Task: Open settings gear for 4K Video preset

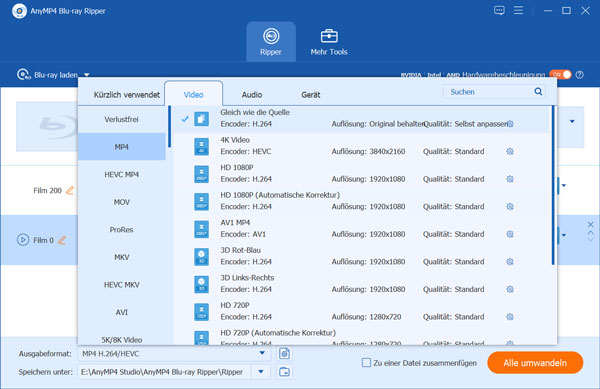Action: tap(510, 151)
